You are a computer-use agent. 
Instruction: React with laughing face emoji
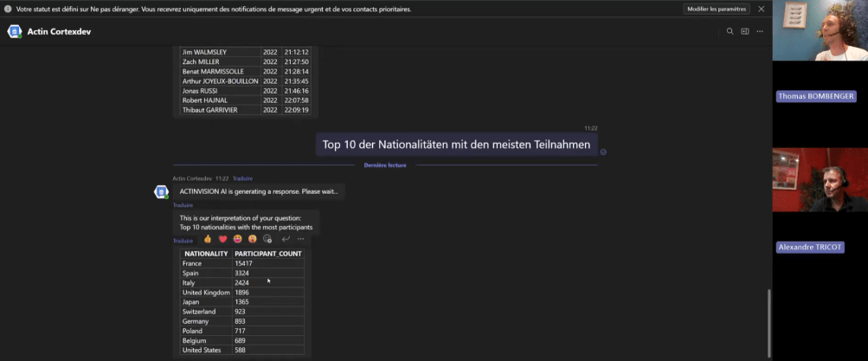[x=237, y=239]
